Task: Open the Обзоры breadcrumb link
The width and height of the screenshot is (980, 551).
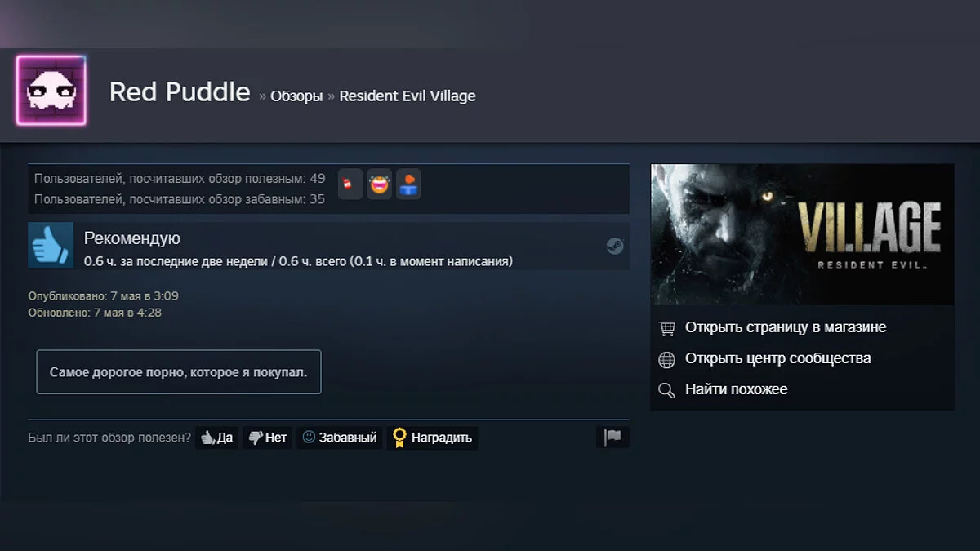Action: click(296, 96)
